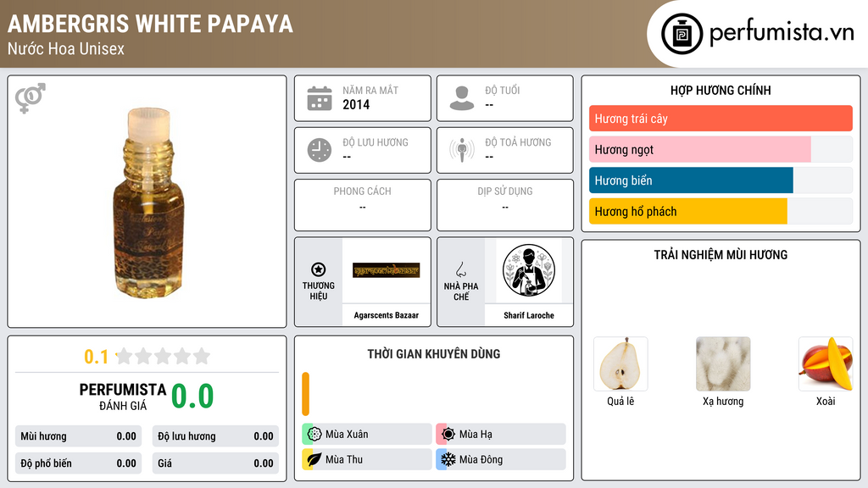Image resolution: width=868 pixels, height=488 pixels.
Task: Click the five-star rating row
Action: tap(164, 356)
